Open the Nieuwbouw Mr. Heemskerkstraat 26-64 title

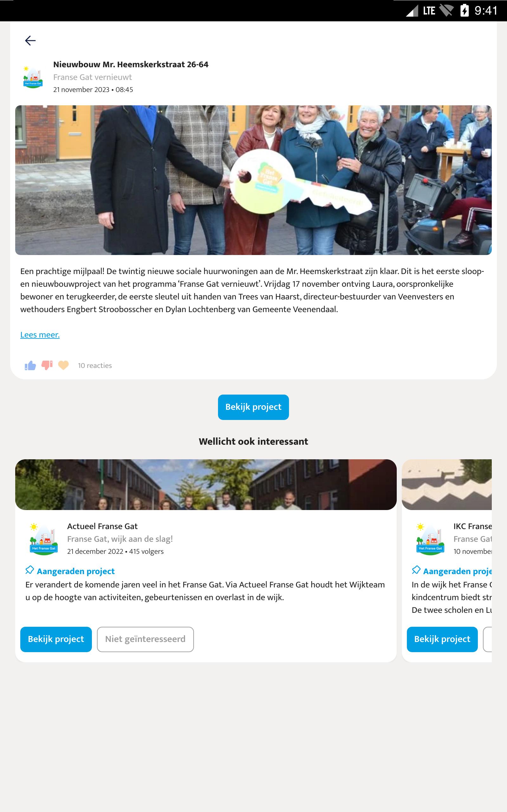tap(131, 64)
